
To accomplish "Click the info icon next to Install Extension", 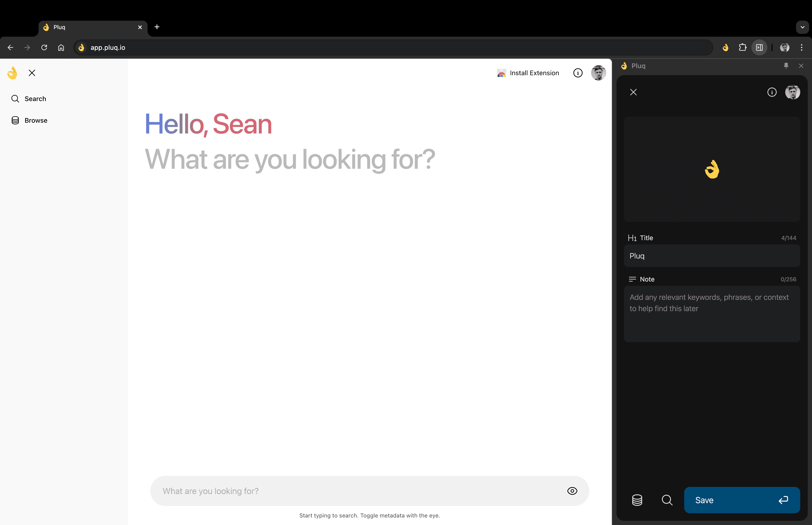I will 578,73.
